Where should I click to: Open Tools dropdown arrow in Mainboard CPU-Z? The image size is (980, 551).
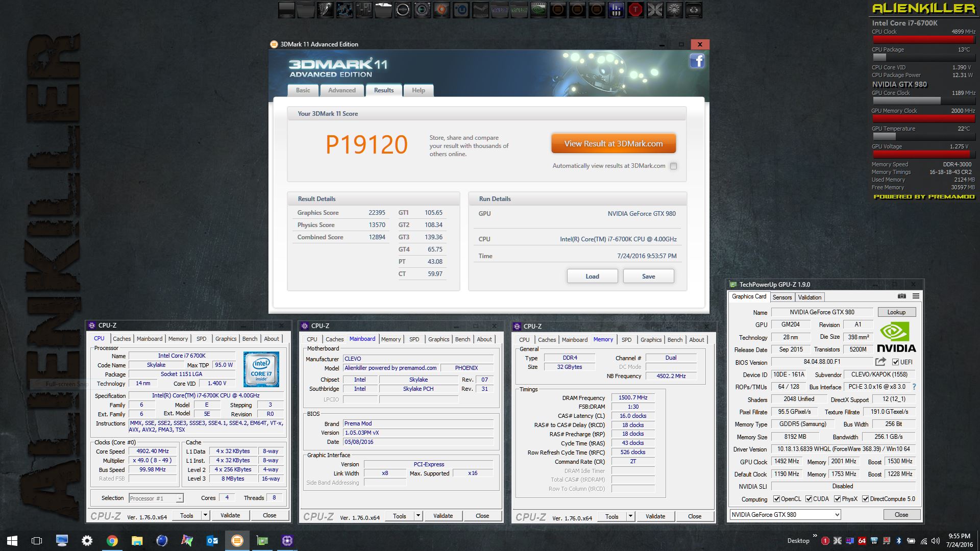coord(418,516)
